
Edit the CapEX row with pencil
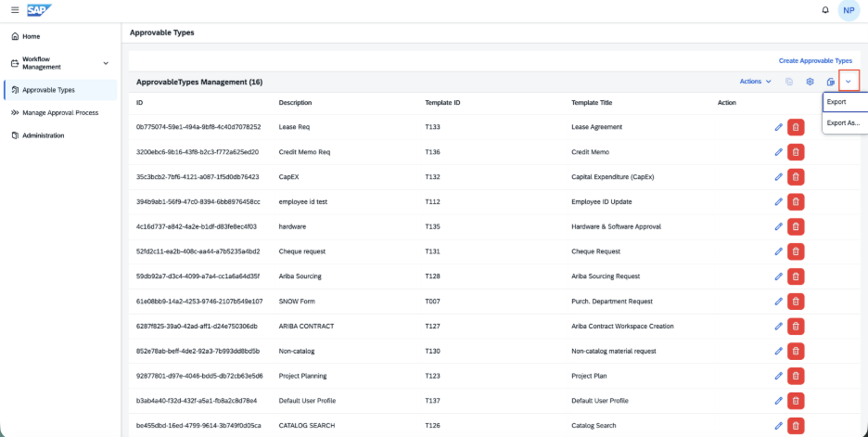(778, 176)
